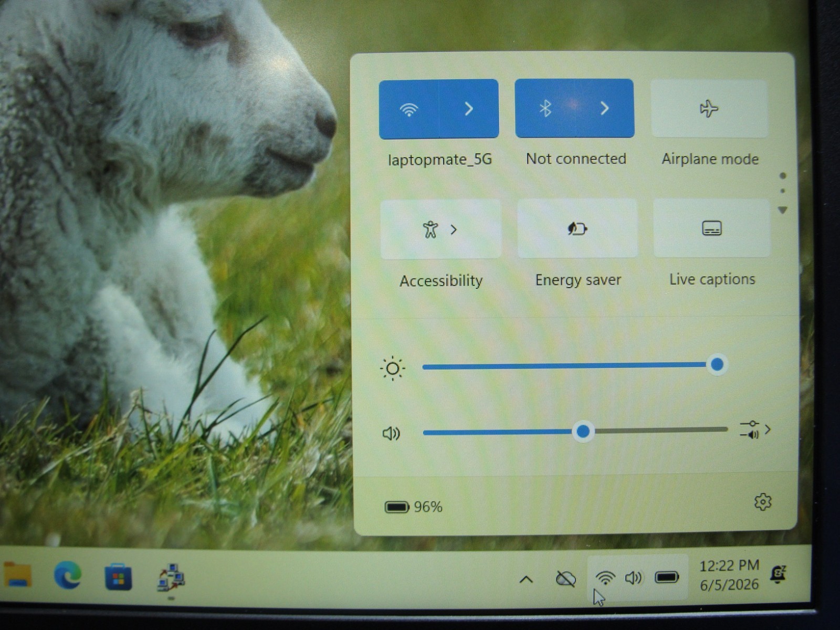Turn on Energy saver
840x630 pixels.
point(577,228)
